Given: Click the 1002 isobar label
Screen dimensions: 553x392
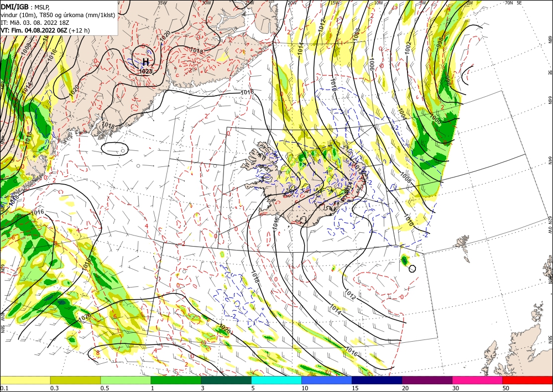Looking at the screenshot, I should pos(408,48).
